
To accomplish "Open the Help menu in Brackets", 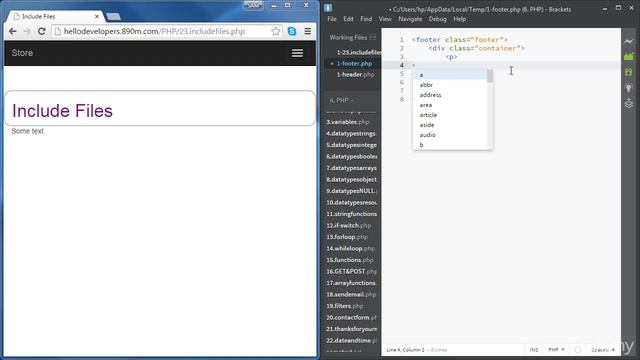I will [x=460, y=19].
